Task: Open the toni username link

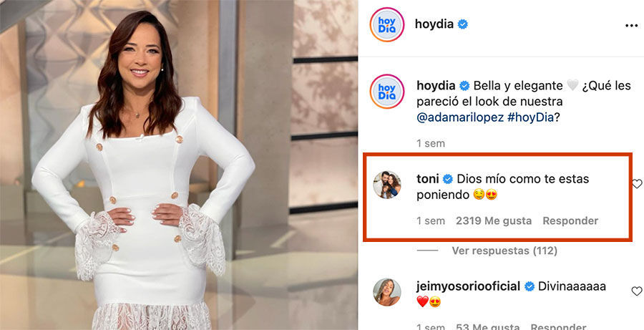Action: [428, 179]
